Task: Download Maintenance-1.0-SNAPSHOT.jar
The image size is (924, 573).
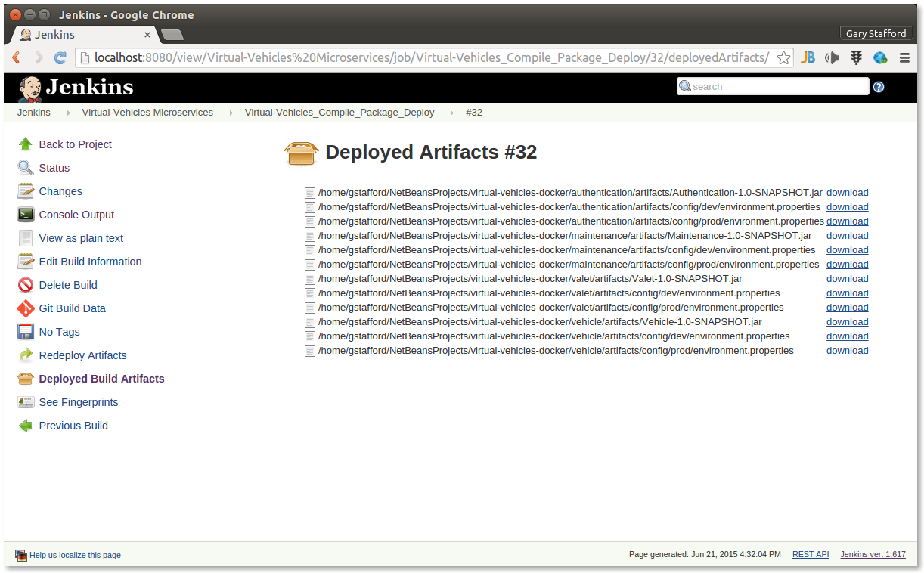Action: 847,236
